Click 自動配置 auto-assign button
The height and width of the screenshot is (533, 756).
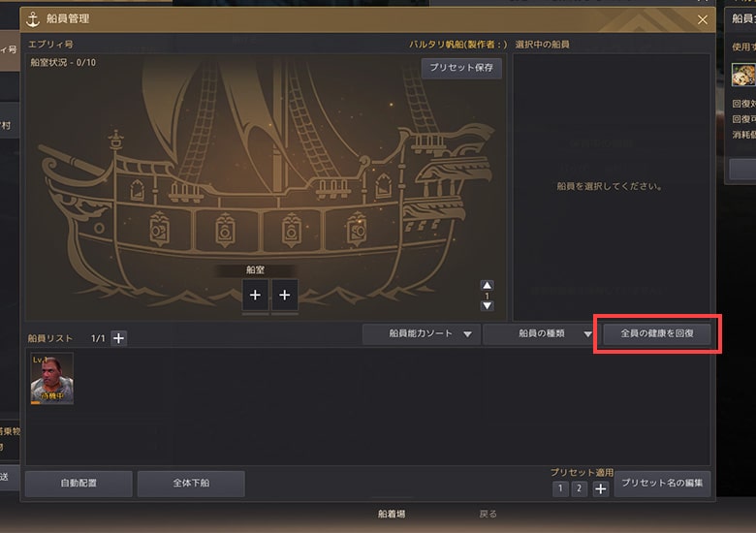click(x=79, y=484)
